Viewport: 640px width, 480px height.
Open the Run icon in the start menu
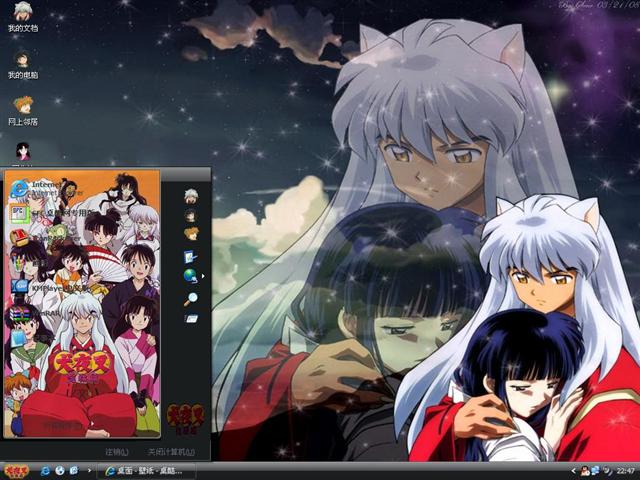tap(191, 318)
